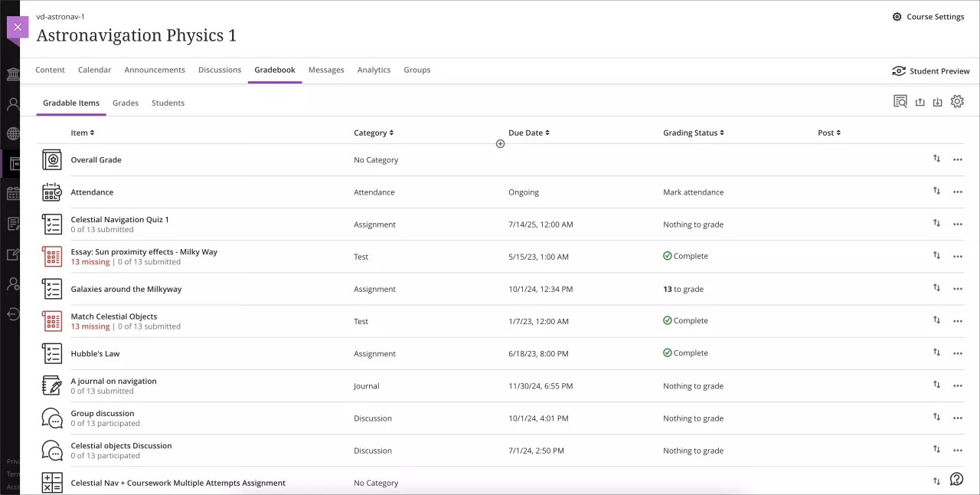The image size is (980, 495).
Task: Open the help question mark icon
Action: click(956, 478)
